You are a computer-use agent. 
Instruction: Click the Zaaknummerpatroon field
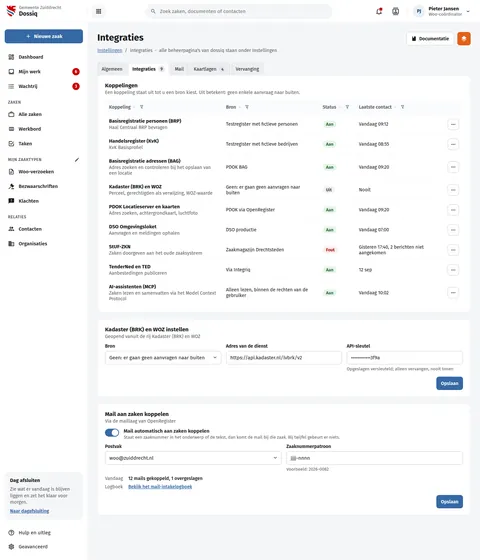pos(374,458)
